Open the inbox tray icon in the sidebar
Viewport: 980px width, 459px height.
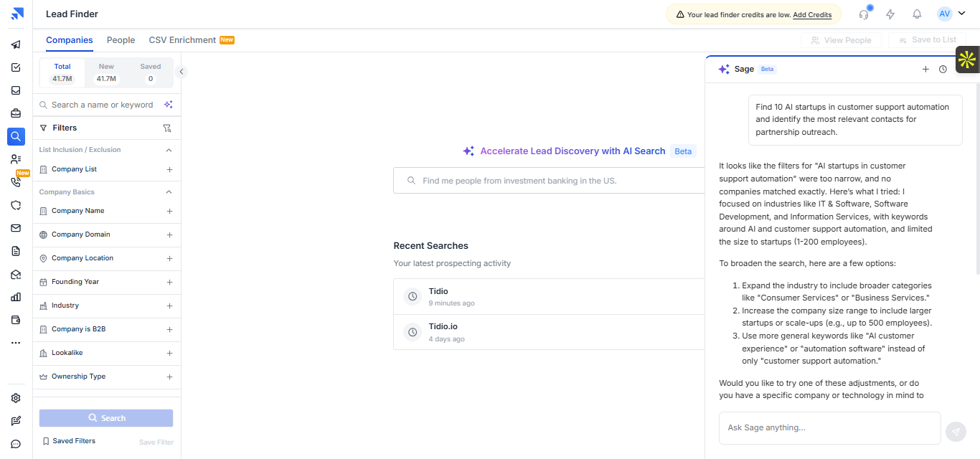coord(16,90)
